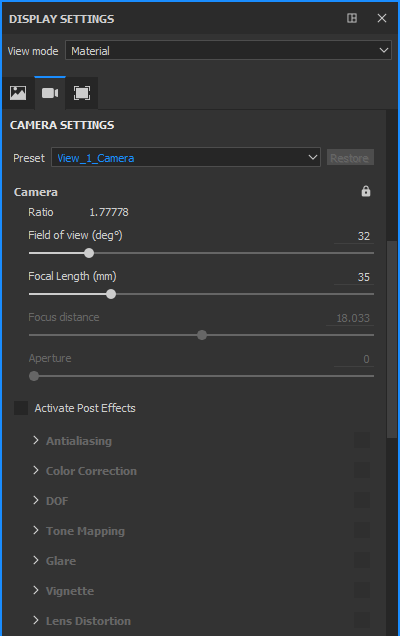This screenshot has width=400, height=636.
Task: Open the Environment settings image tab
Action: click(x=18, y=93)
